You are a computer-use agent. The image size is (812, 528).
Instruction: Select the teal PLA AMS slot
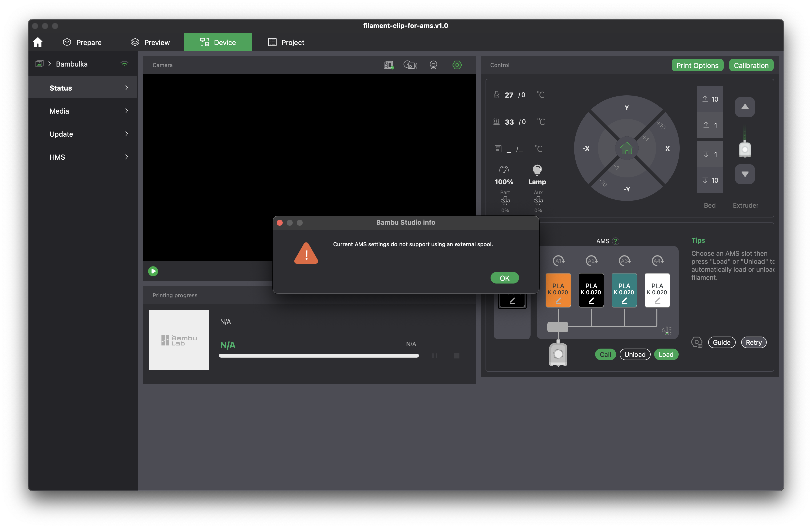pos(624,290)
